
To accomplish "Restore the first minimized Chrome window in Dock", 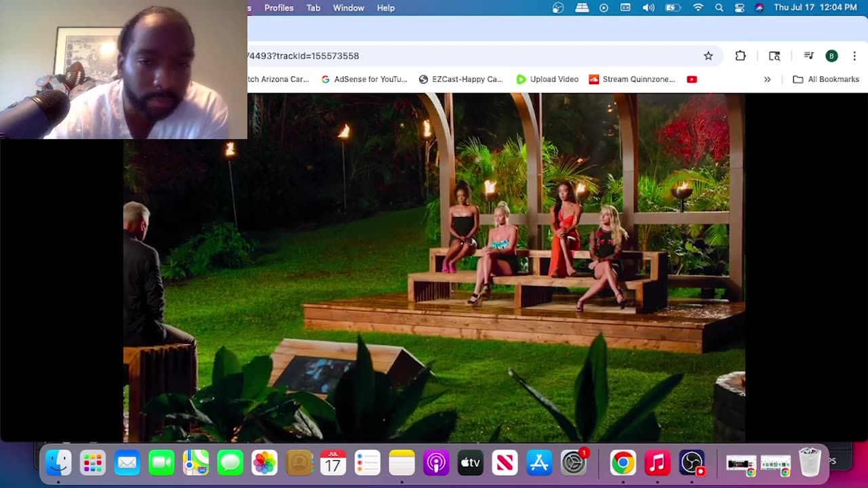I will (741, 464).
